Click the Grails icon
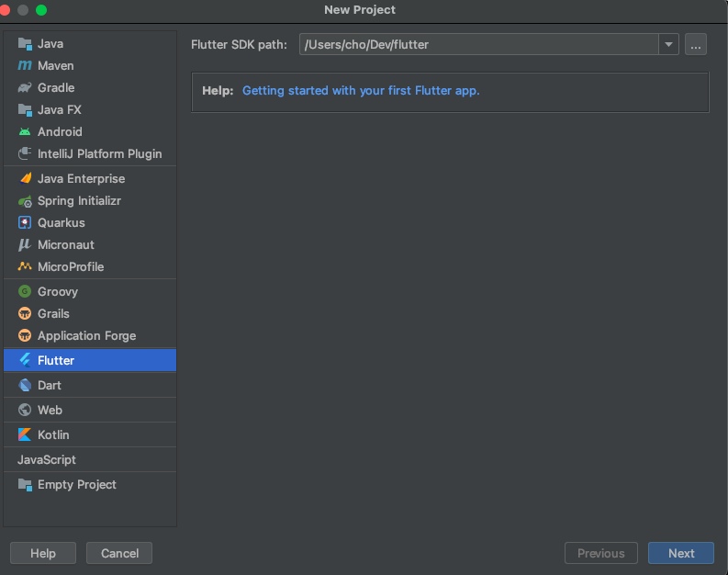Screen dimensions: 728x575 (25, 313)
